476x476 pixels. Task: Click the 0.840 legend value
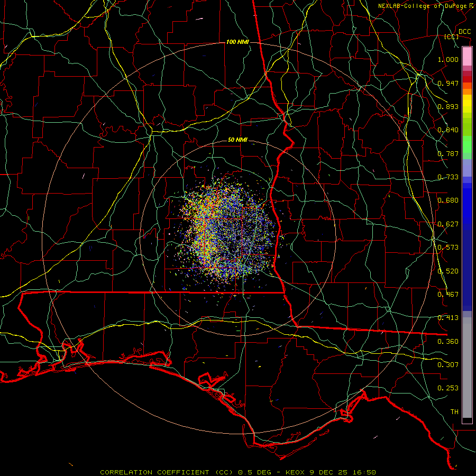pyautogui.click(x=448, y=130)
